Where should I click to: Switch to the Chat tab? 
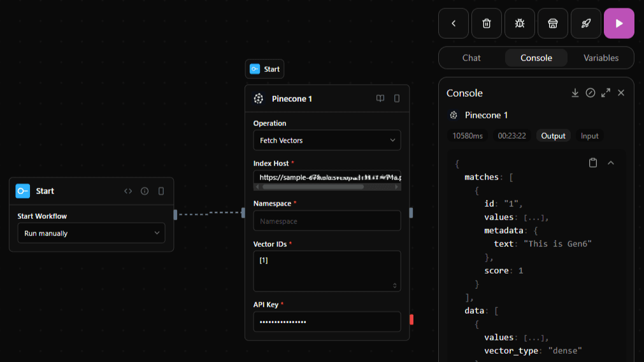click(471, 58)
